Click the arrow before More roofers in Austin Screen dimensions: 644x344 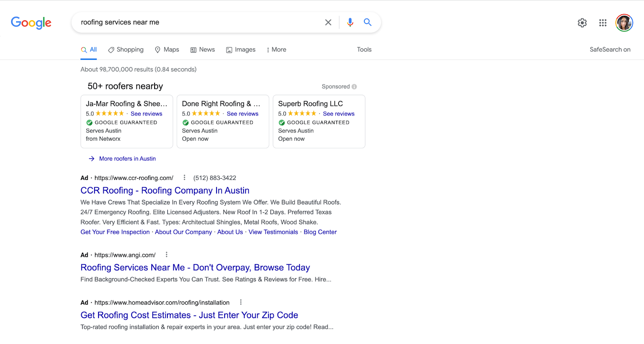coord(91,159)
